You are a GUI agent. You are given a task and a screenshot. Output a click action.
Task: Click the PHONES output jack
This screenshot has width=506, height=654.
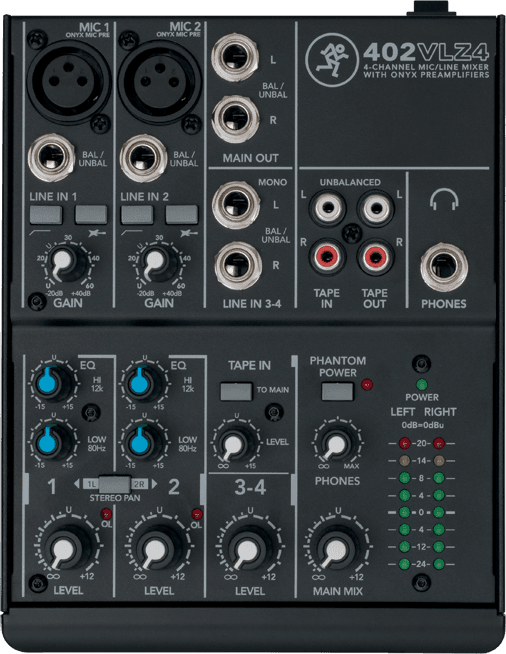coord(444,267)
